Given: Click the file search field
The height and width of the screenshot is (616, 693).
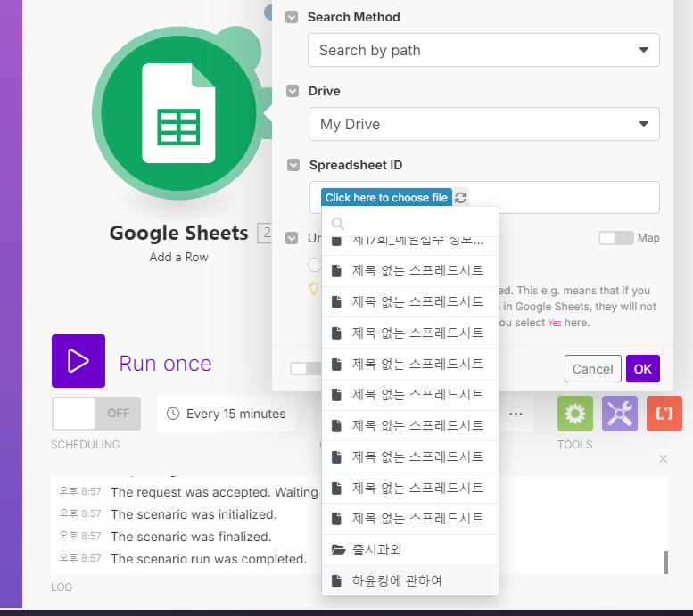Looking at the screenshot, I should (x=410, y=223).
